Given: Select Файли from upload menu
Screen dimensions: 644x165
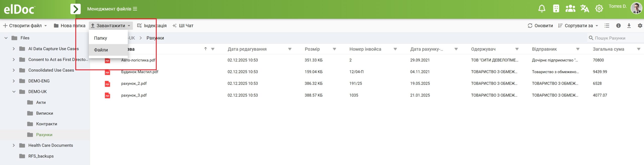Looking at the screenshot, I should pyautogui.click(x=101, y=50).
